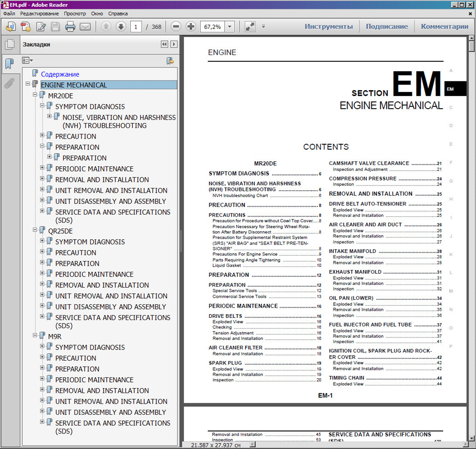The image size is (476, 449).
Task: Open the Просмотр menu
Action: pyautogui.click(x=75, y=14)
